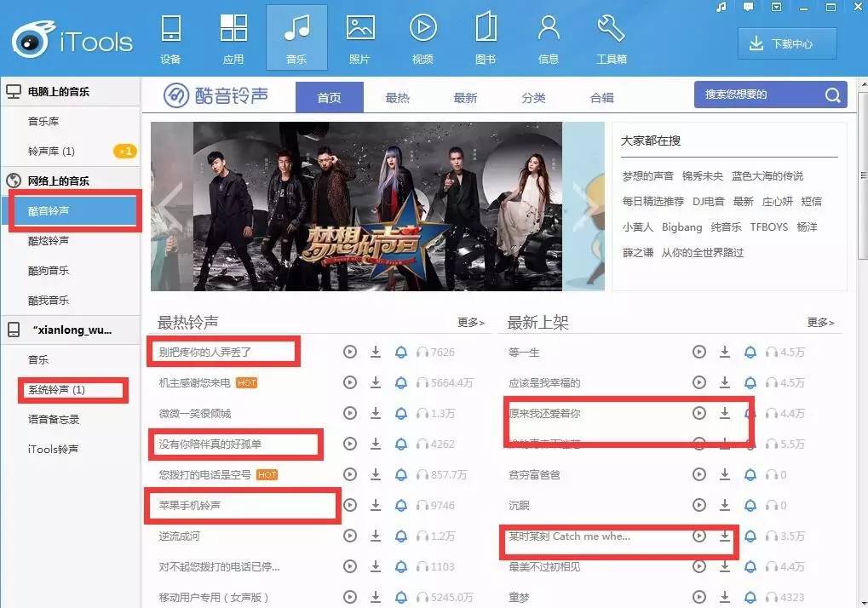Image resolution: width=868 pixels, height=608 pixels.
Task: Open the 工具箱 toolbox
Action: tap(611, 38)
